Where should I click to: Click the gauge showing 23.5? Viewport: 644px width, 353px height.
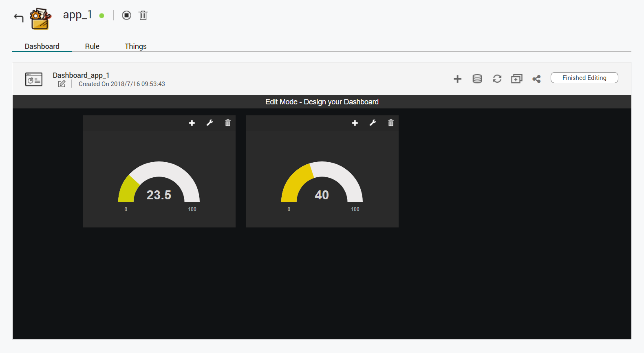pyautogui.click(x=159, y=183)
